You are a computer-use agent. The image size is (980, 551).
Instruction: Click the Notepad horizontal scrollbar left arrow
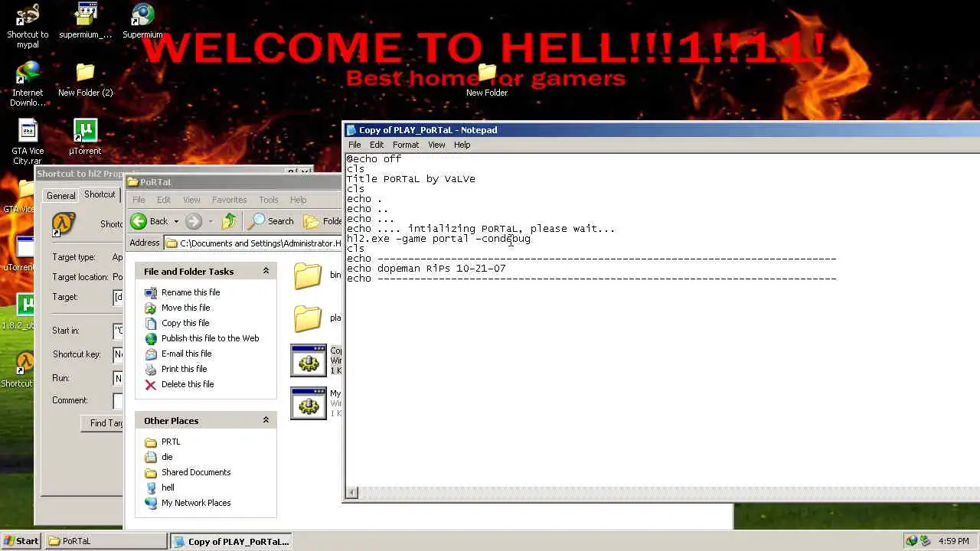[351, 493]
